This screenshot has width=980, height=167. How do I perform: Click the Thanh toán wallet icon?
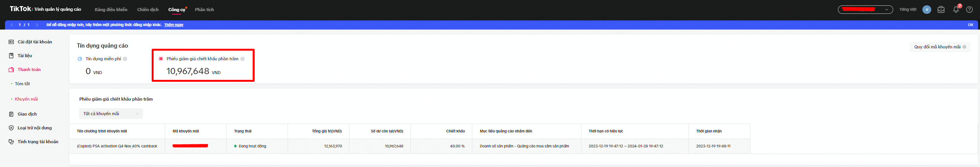pyautogui.click(x=11, y=69)
